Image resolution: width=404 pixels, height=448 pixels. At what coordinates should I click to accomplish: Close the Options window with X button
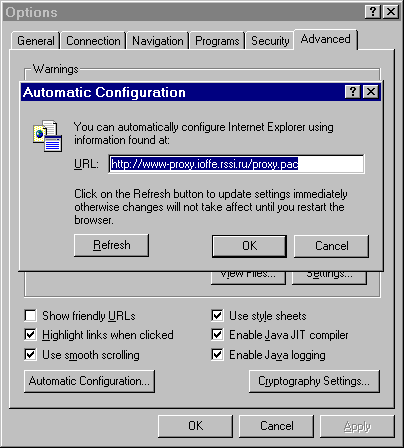coord(391,12)
